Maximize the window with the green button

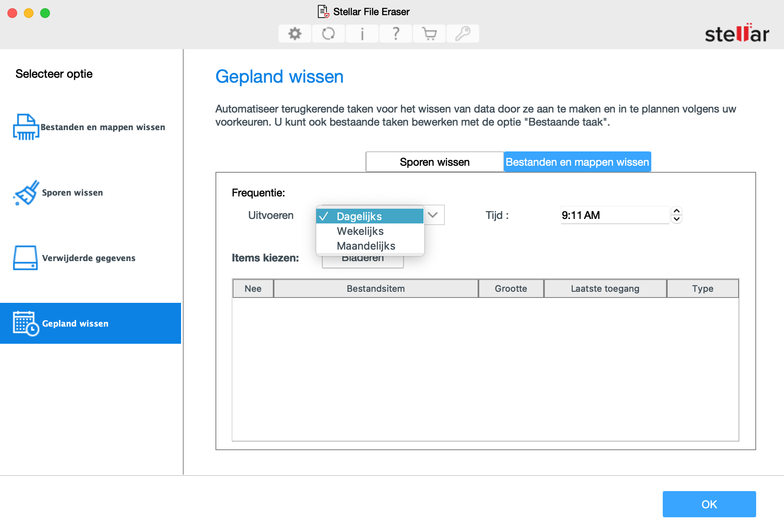coord(45,13)
